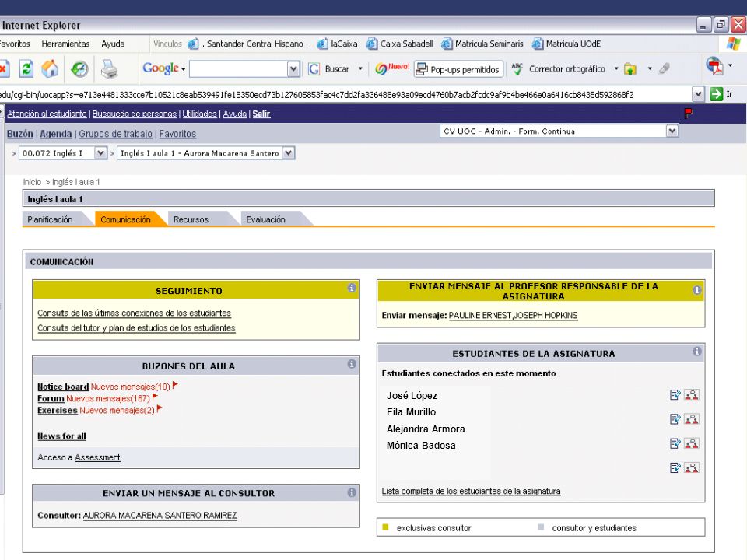Click the Refresh page toolbar icon
This screenshot has width=747, height=560.
(26, 69)
